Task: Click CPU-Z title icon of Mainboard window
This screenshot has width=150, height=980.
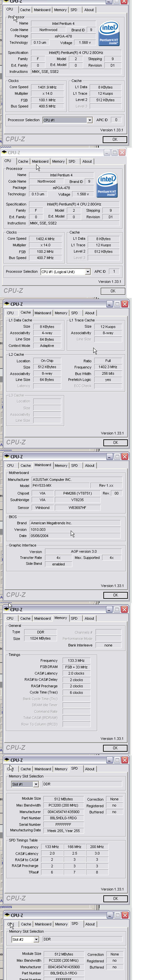Action: pyautogui.click(x=7, y=456)
